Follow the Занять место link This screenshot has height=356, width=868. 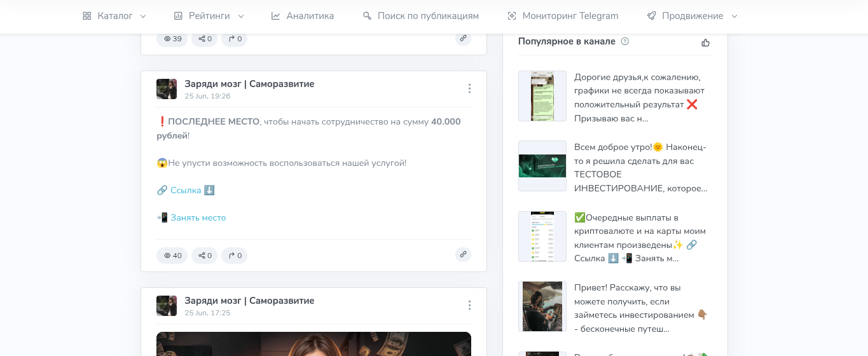pos(198,217)
